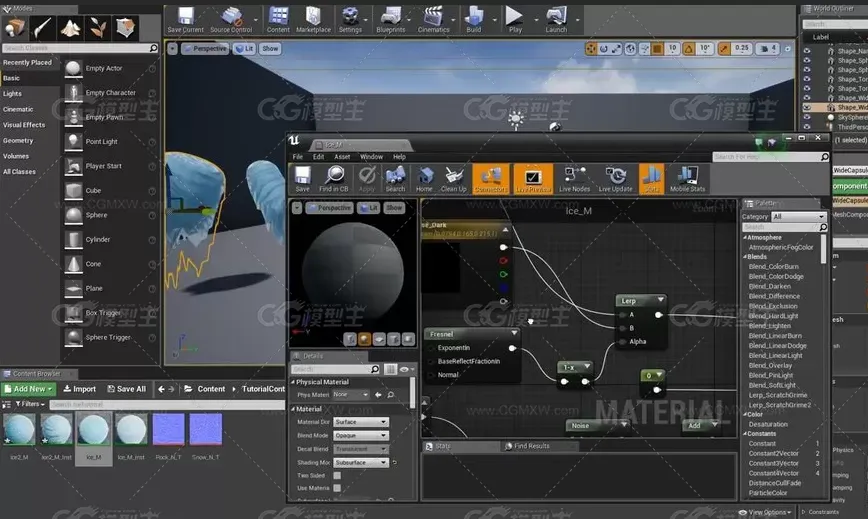
Task: Click the Build toolbar button
Action: [474, 20]
